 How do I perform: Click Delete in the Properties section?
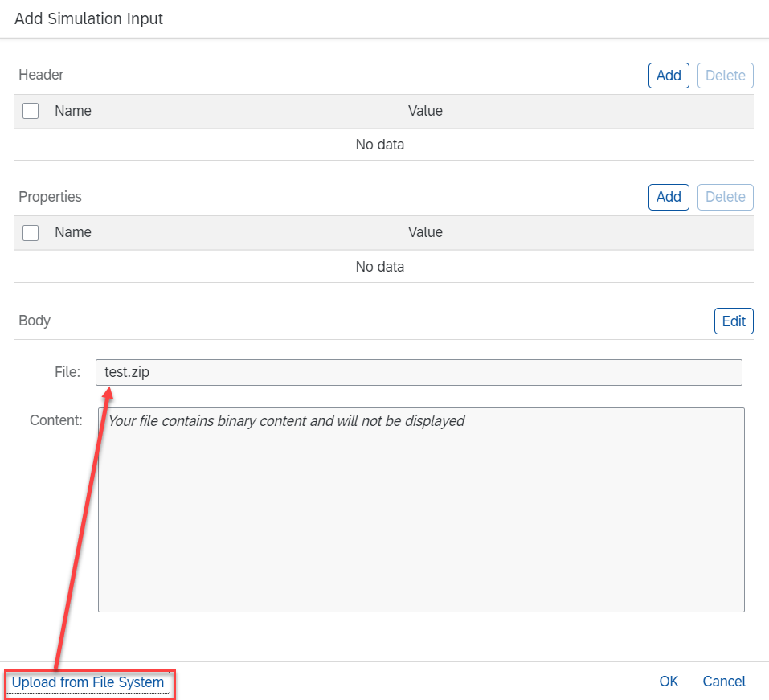coord(724,197)
